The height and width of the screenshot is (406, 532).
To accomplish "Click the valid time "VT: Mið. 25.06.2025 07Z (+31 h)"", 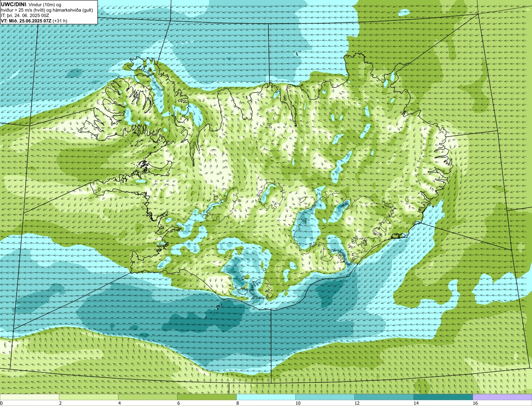I will point(34,20).
